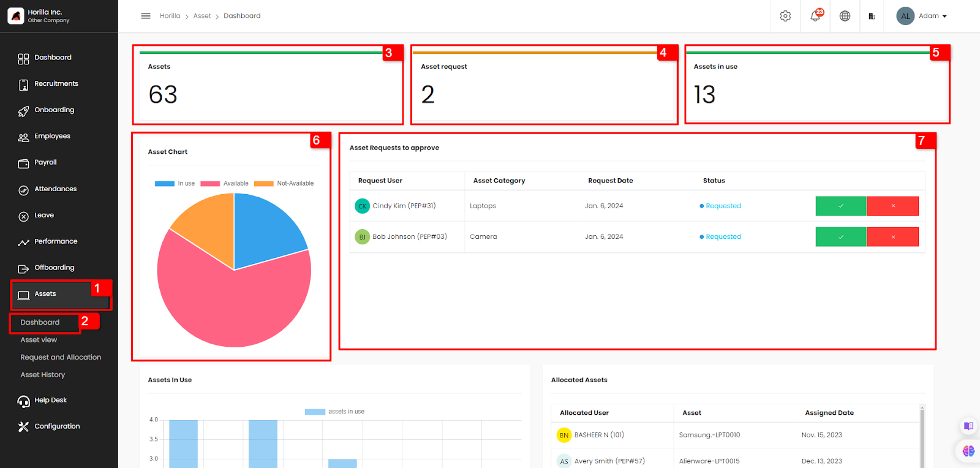This screenshot has width=980, height=468.
Task: Open the language globe menu
Action: click(845, 16)
